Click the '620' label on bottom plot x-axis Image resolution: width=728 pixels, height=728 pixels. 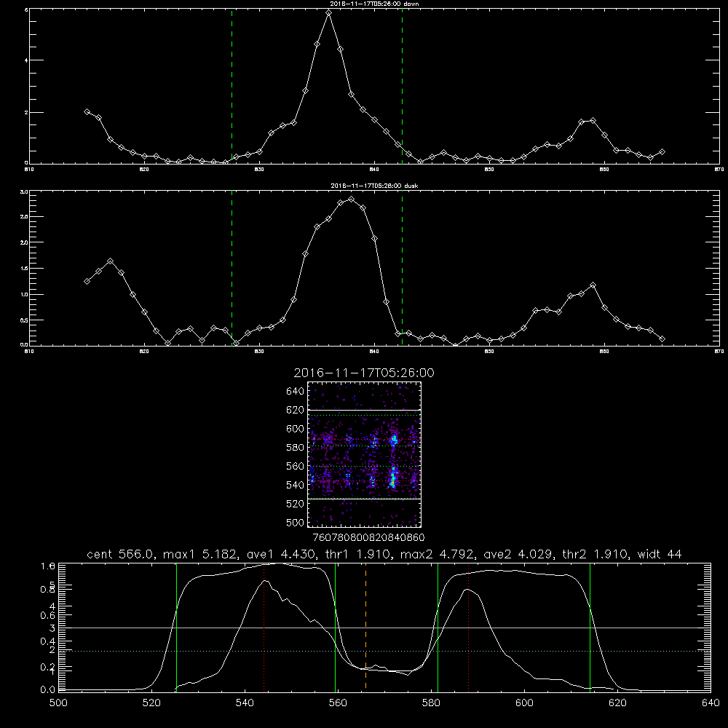coord(617,703)
